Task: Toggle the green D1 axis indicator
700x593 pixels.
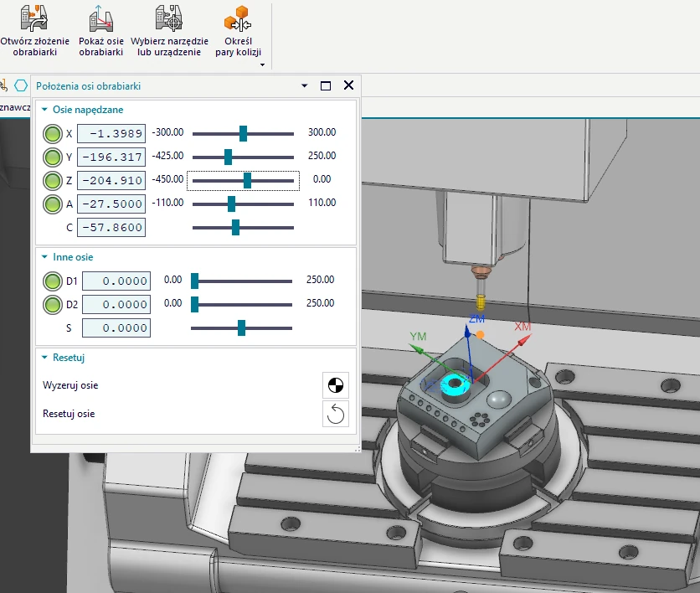Action: click(53, 281)
